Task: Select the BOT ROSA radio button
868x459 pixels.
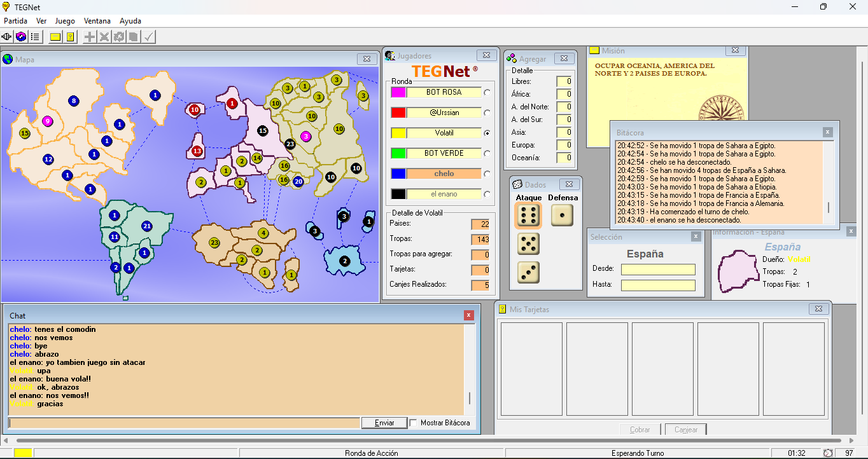Action: tap(487, 92)
